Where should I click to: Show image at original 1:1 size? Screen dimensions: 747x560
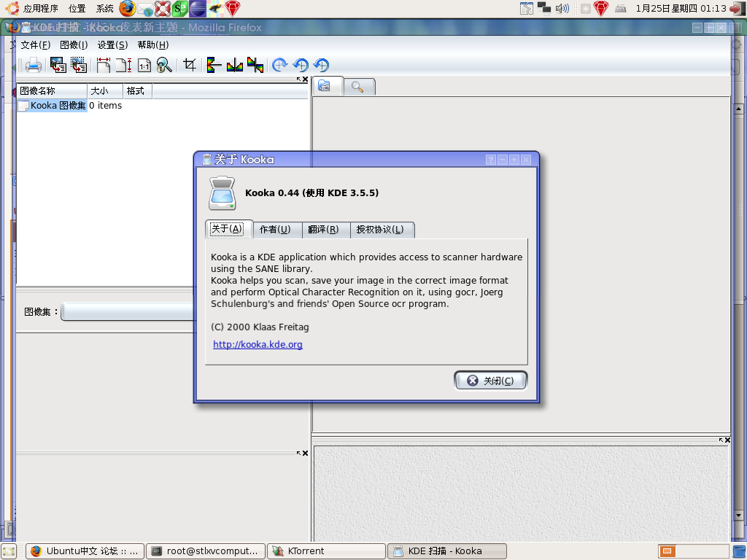point(144,65)
